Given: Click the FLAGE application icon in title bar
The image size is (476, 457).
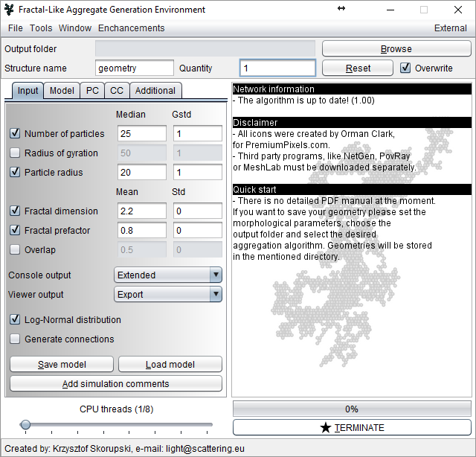Looking at the screenshot, I should tap(10, 10).
